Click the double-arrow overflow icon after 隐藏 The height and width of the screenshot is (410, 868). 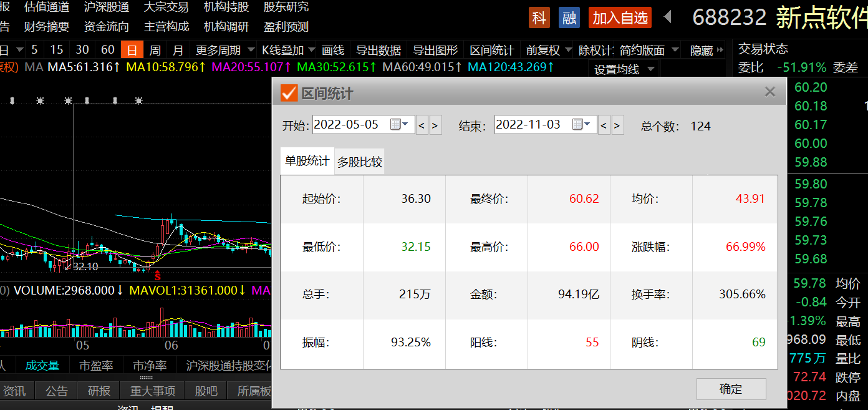pos(721,50)
